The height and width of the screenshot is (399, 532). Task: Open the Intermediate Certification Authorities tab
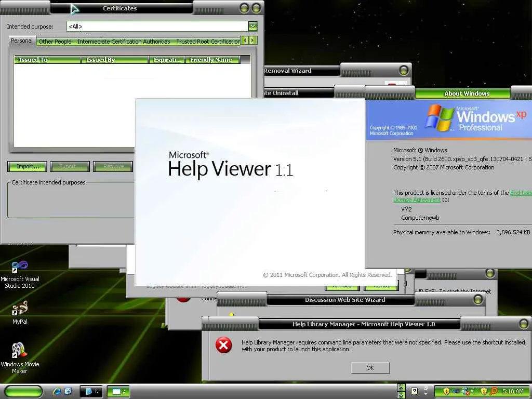point(124,42)
